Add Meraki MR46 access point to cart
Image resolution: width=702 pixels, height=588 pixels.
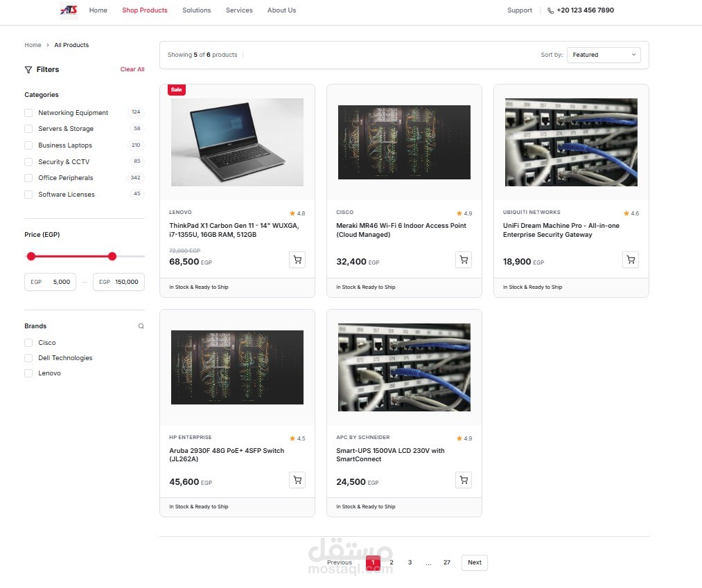point(464,260)
